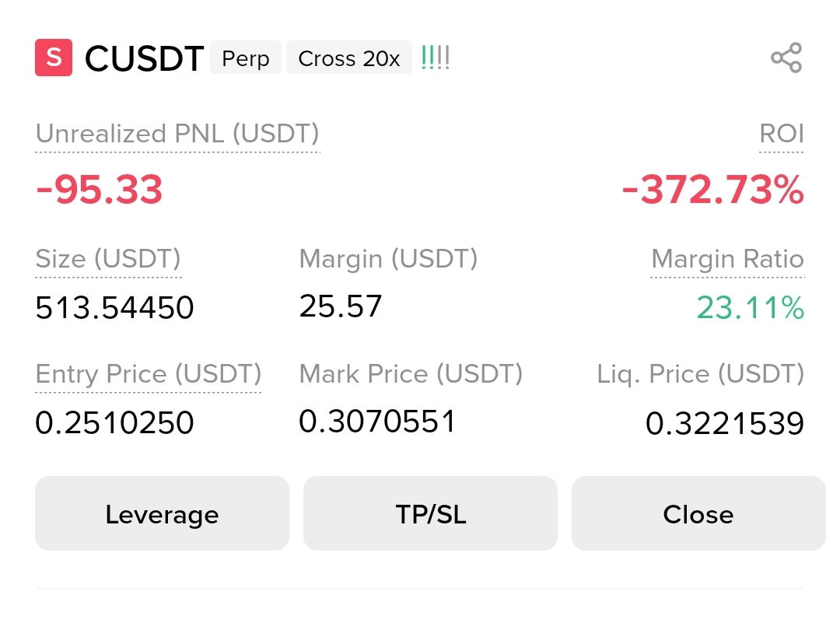This screenshot has height=630, width=840.
Task: Tap the Cross 20x tag
Action: tap(349, 58)
